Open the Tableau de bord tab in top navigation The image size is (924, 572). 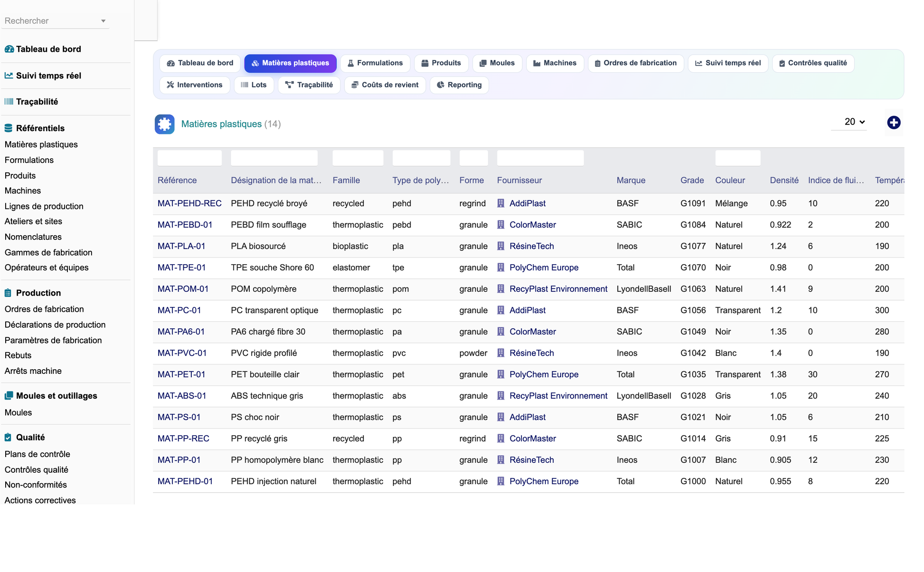coord(200,63)
